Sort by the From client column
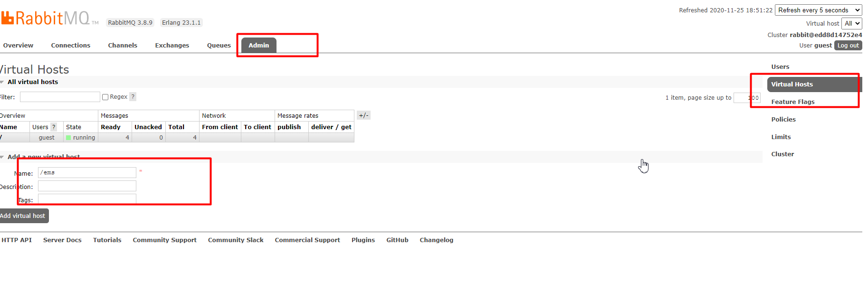Viewport: 868px width, 292px height. [220, 127]
